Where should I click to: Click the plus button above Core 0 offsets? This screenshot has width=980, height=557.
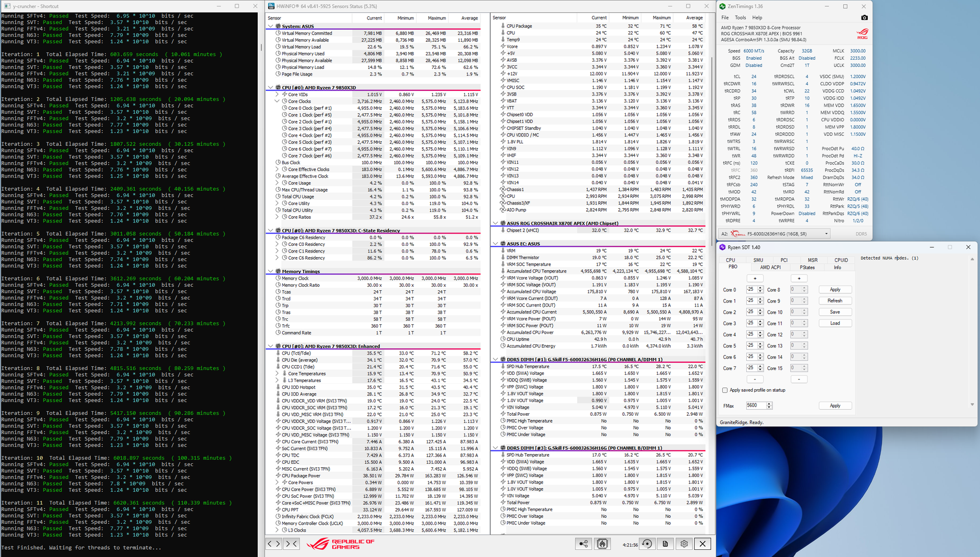(x=755, y=278)
